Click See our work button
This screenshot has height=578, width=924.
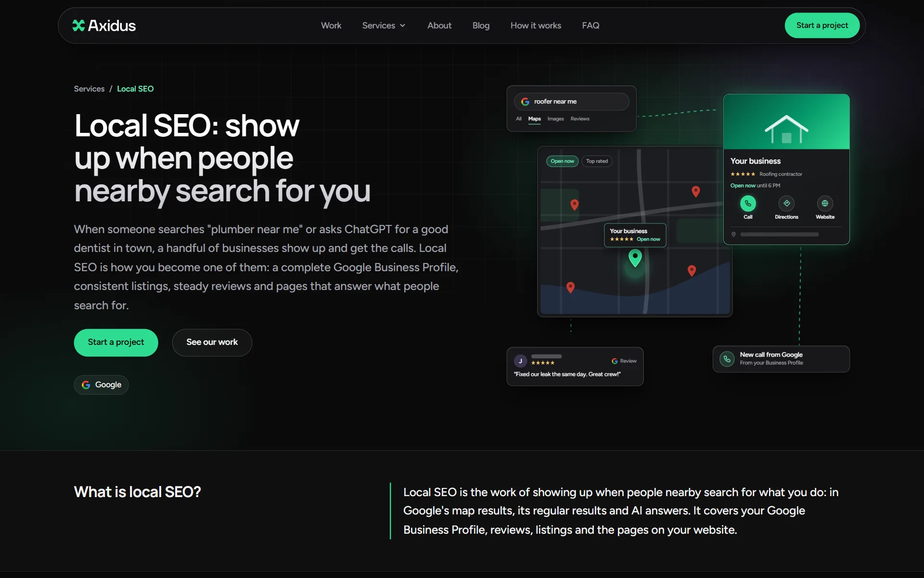212,342
